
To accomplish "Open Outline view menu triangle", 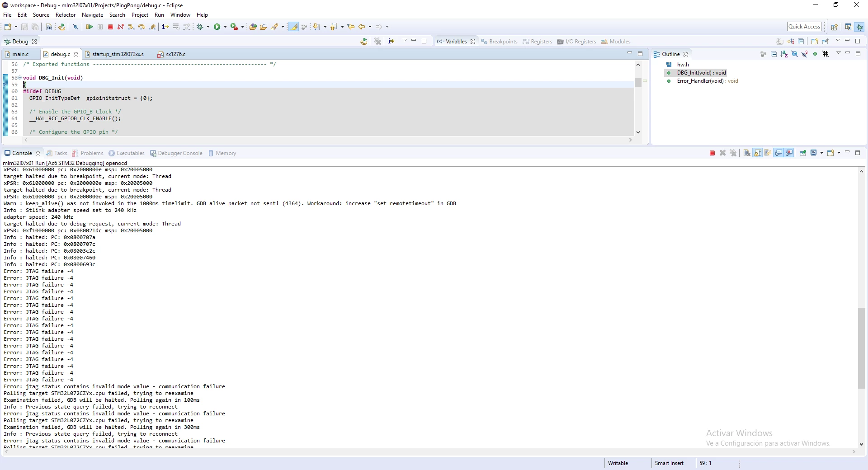I will tap(838, 53).
